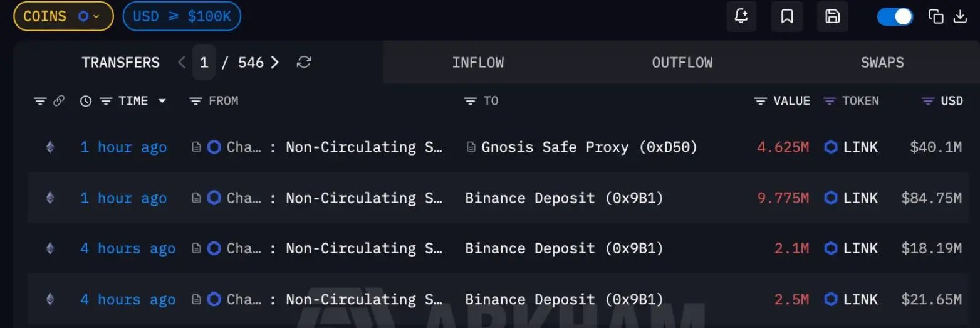
Task: Open the COINS filter dropdown
Action: pyautogui.click(x=63, y=16)
